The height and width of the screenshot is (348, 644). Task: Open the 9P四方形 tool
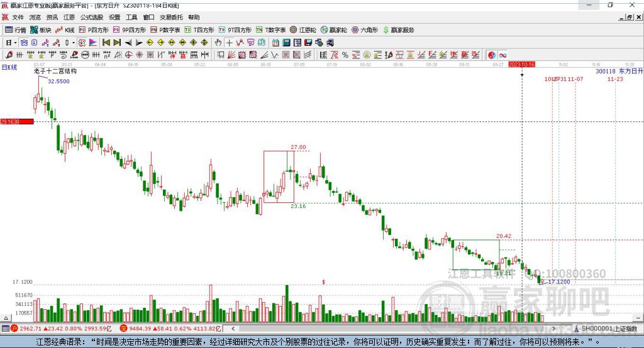click(x=130, y=30)
